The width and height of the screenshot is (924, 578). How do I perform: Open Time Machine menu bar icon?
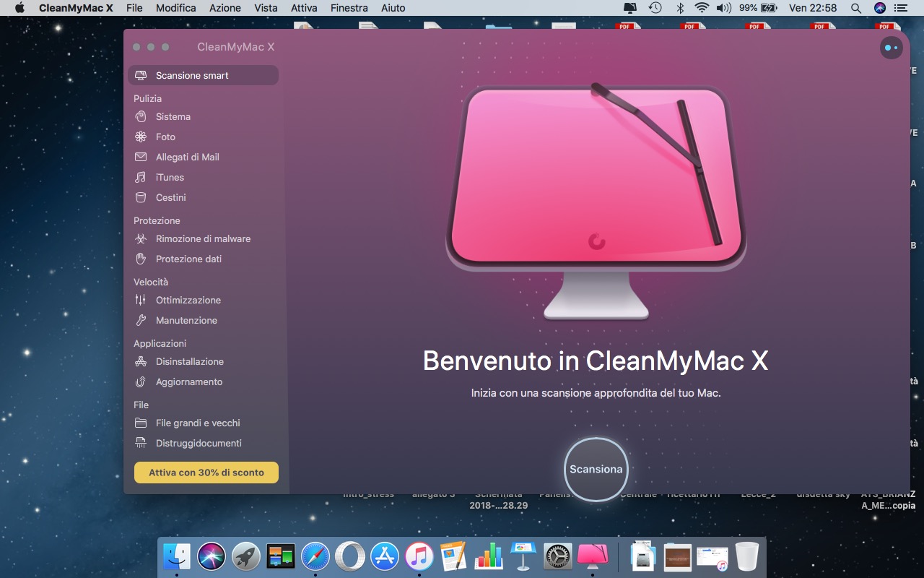click(655, 8)
